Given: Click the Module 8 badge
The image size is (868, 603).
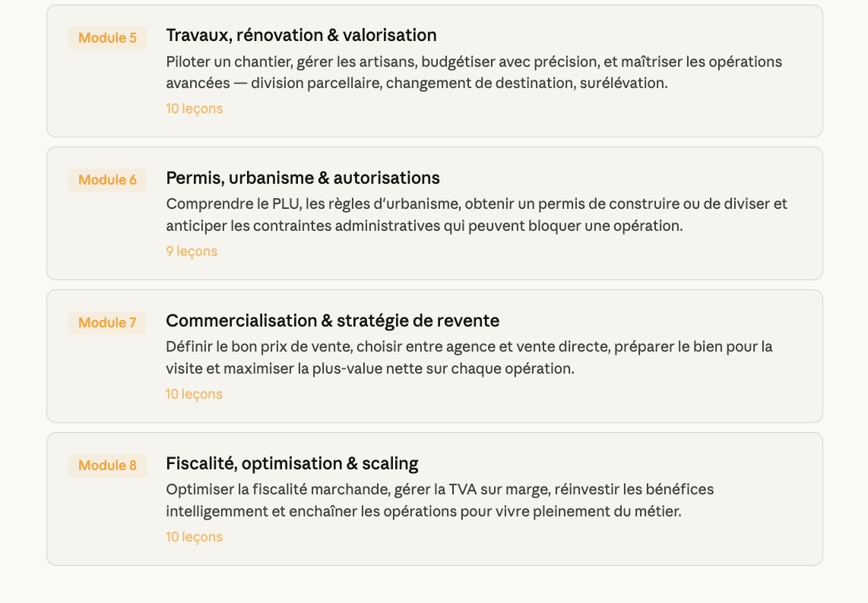Looking at the screenshot, I should pyautogui.click(x=107, y=466).
